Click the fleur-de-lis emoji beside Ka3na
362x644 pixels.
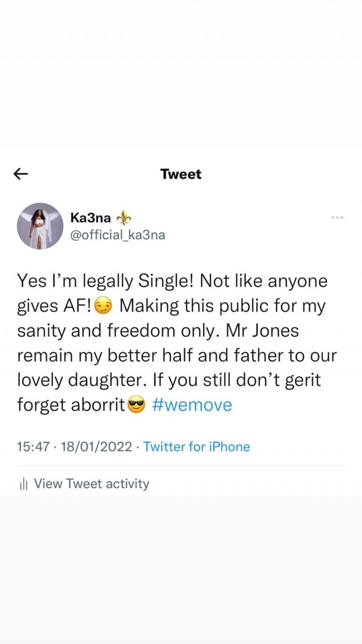[x=124, y=217]
